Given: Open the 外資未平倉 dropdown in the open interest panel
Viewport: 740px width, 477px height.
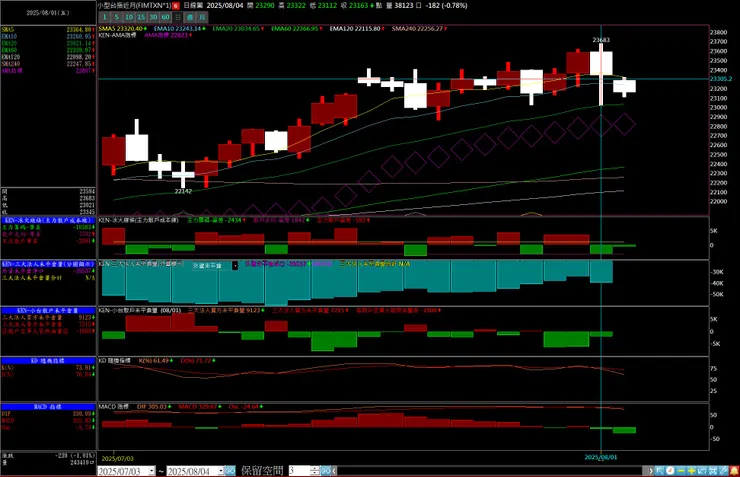Looking at the screenshot, I should [235, 266].
